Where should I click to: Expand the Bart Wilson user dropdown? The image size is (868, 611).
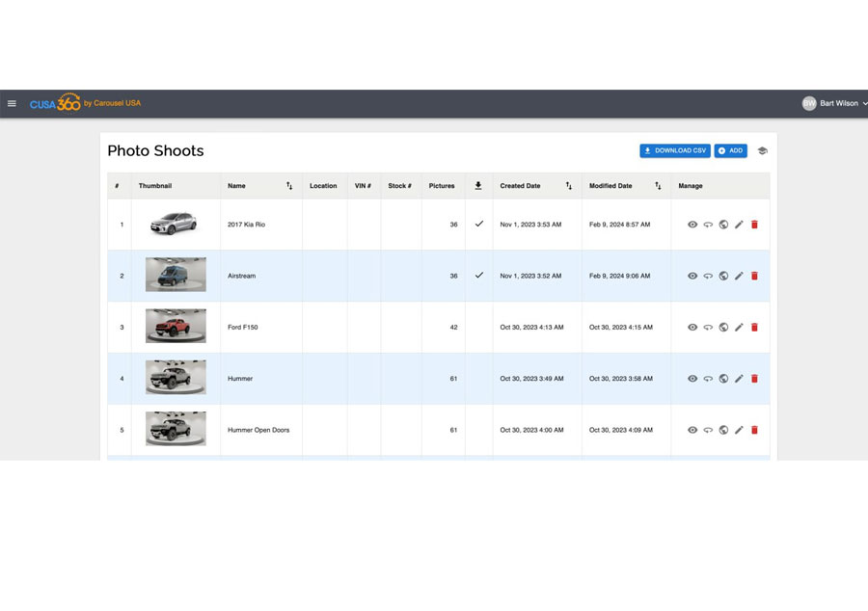coord(835,104)
